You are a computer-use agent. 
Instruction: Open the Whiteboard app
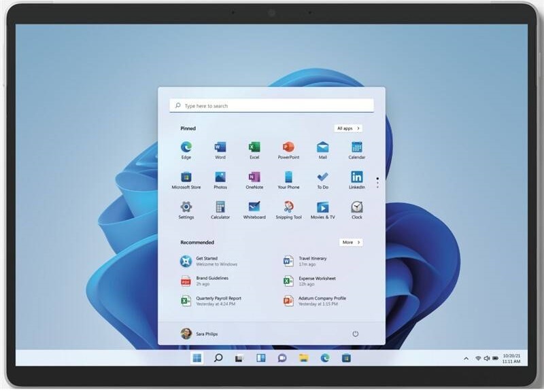click(x=254, y=210)
